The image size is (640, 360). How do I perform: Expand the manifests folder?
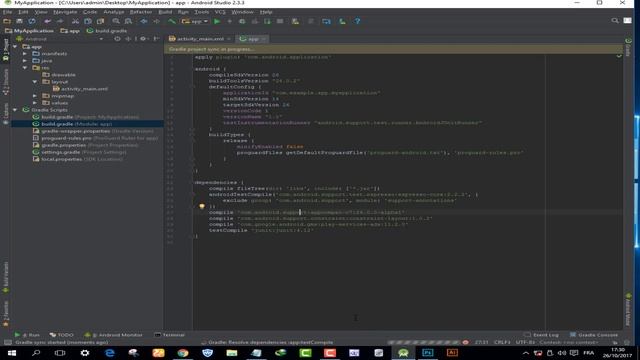pos(25,53)
